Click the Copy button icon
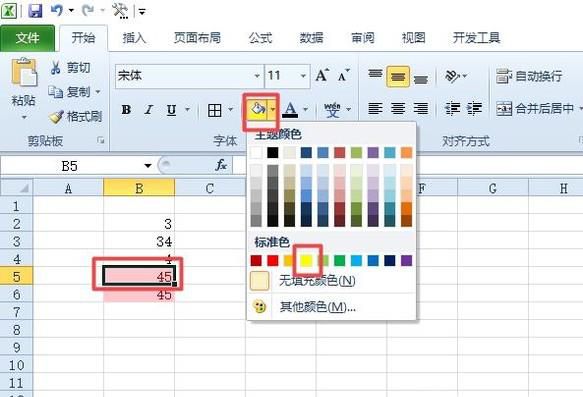 [55, 91]
